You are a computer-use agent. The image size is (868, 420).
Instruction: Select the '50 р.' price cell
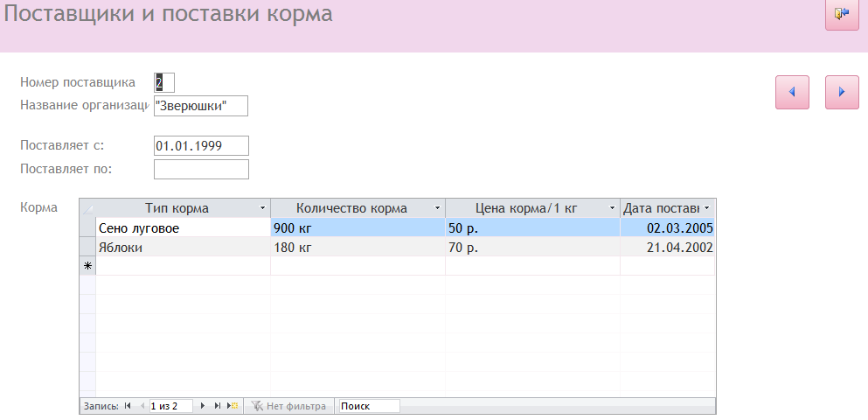[533, 227]
